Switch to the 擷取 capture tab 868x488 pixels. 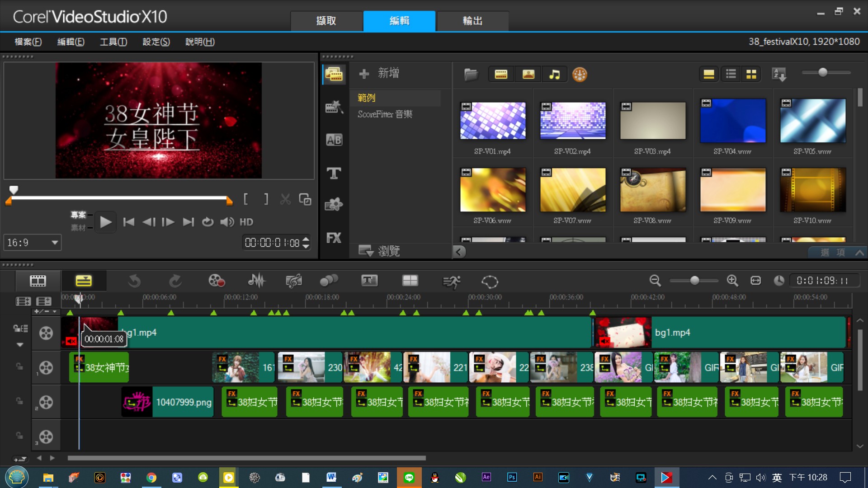pyautogui.click(x=326, y=21)
